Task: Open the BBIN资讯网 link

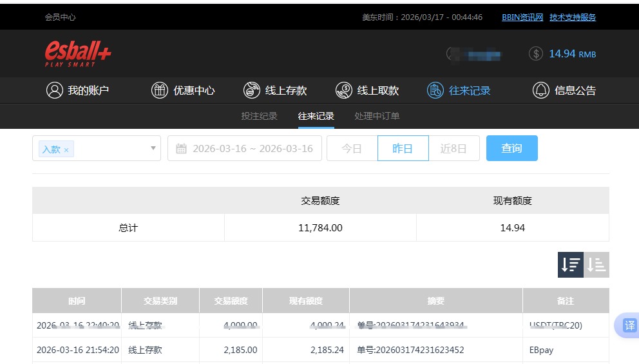Action: [522, 17]
